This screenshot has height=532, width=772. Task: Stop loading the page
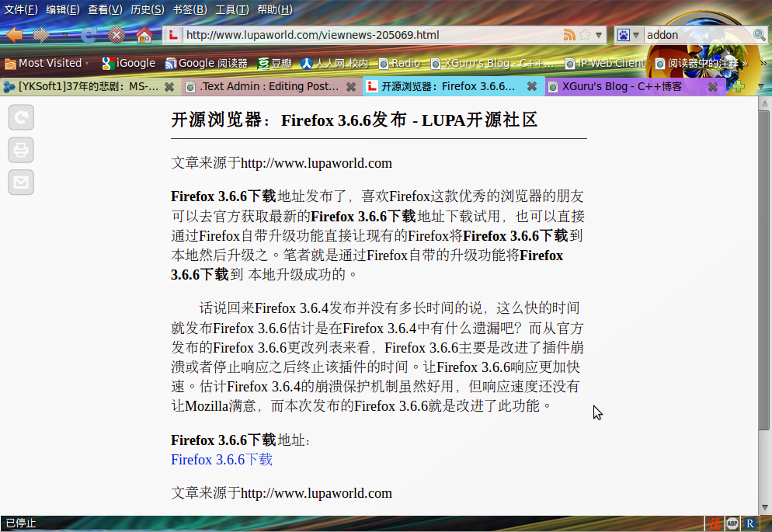pyautogui.click(x=116, y=35)
